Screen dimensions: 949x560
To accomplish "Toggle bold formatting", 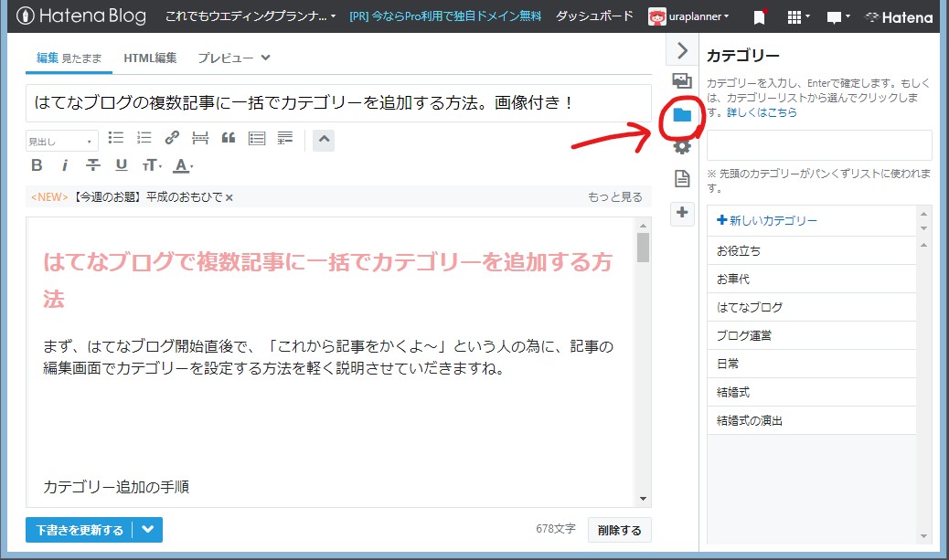I will [37, 165].
